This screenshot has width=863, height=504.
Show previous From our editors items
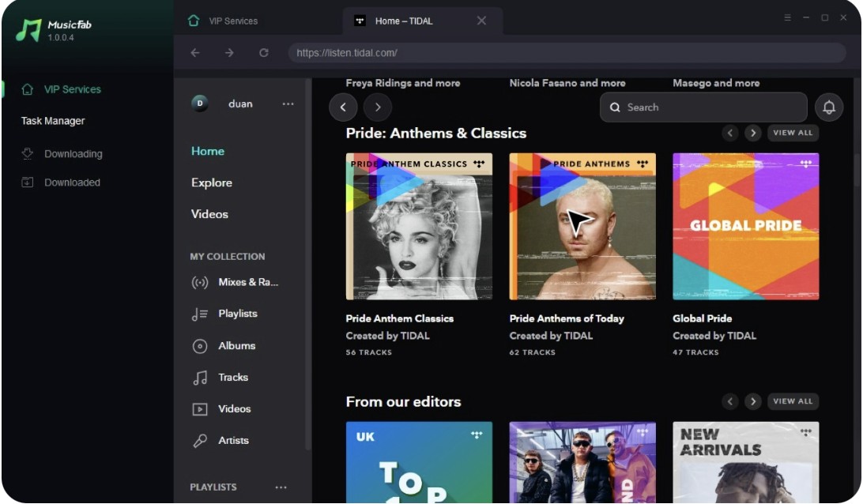[729, 401]
